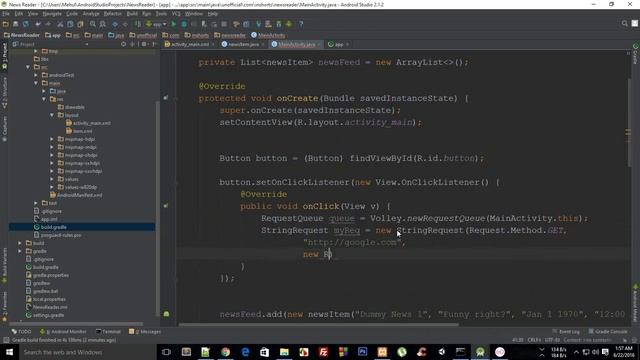Click NewsReader in the navigation breadcrumb
This screenshot has height=360, width=640.
coord(22,35)
